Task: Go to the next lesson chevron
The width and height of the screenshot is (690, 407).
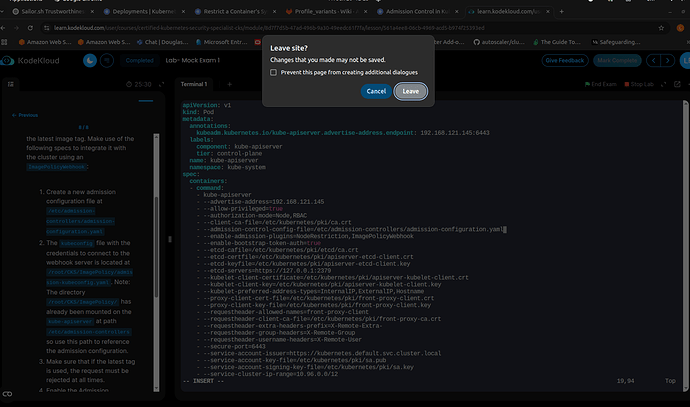Action: point(668,60)
